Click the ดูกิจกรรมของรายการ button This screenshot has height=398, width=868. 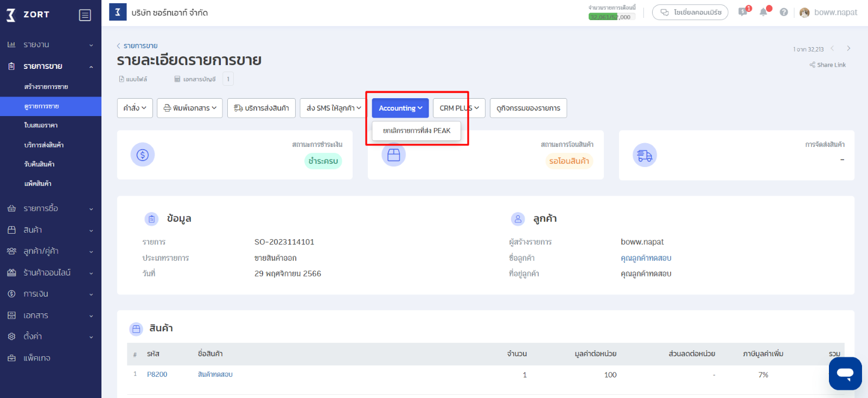(x=528, y=108)
